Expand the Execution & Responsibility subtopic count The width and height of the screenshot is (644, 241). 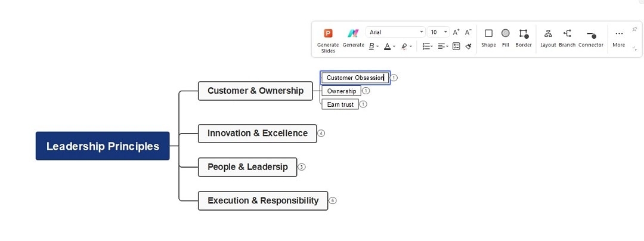[x=333, y=200]
